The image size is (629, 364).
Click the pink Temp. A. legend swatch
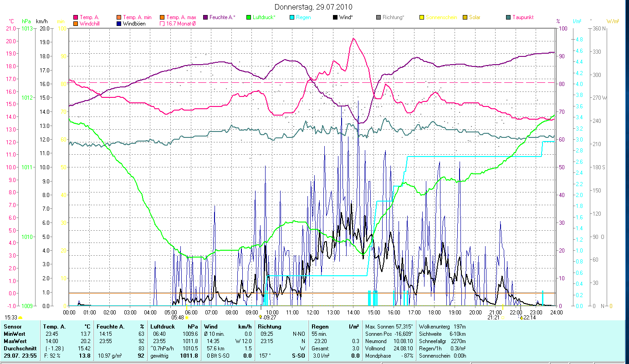(76, 17)
